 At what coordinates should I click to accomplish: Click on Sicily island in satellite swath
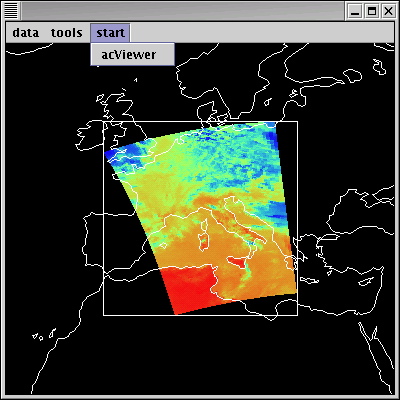237,261
